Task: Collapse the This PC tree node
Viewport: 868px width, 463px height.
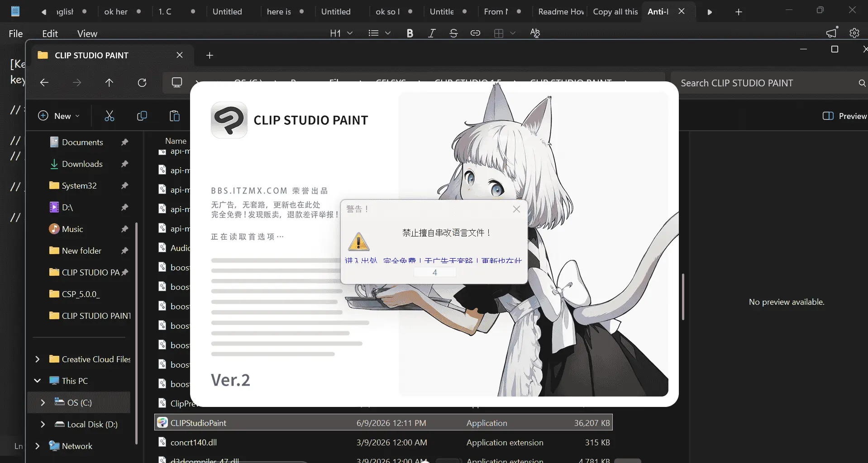Action: (38, 381)
